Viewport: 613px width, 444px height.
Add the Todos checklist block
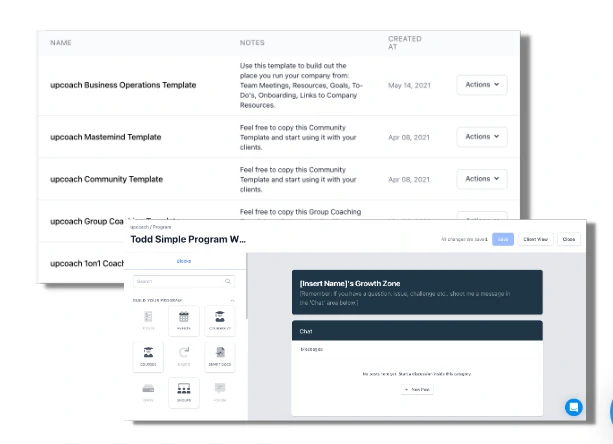point(148,321)
